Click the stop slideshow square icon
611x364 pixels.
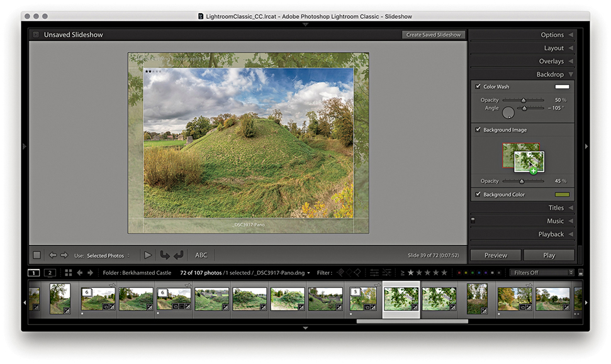(36, 255)
